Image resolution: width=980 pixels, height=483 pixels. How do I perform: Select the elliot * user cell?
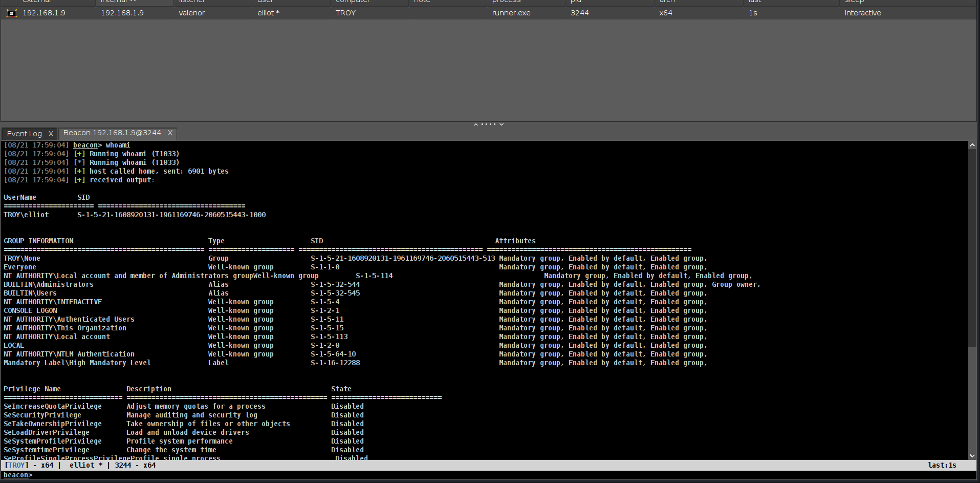[268, 13]
